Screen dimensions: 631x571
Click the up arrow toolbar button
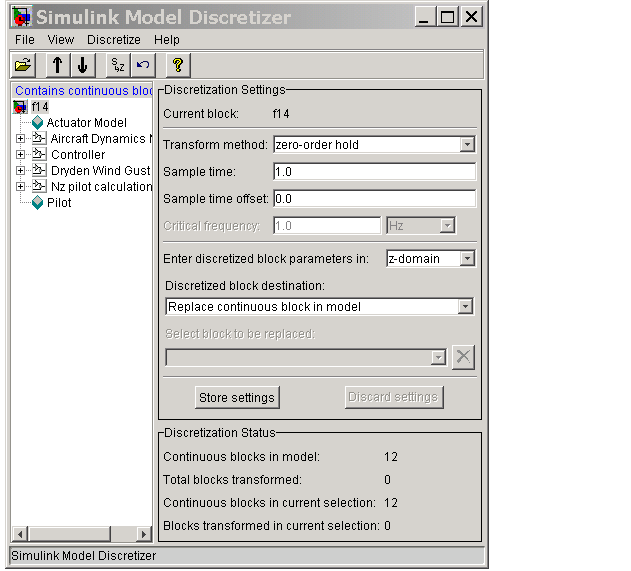58,65
